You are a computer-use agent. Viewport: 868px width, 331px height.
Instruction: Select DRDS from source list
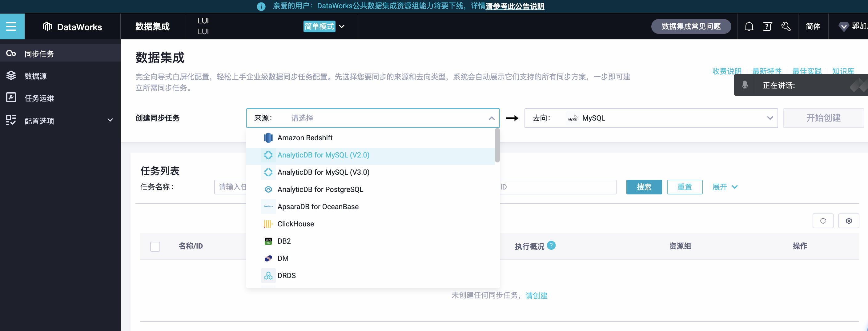371,275
